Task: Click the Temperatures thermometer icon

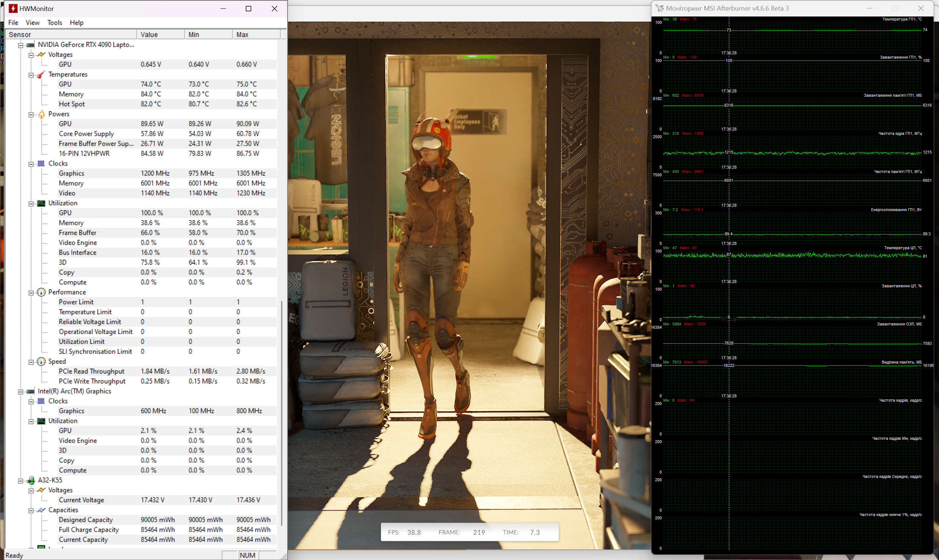Action: [x=41, y=74]
